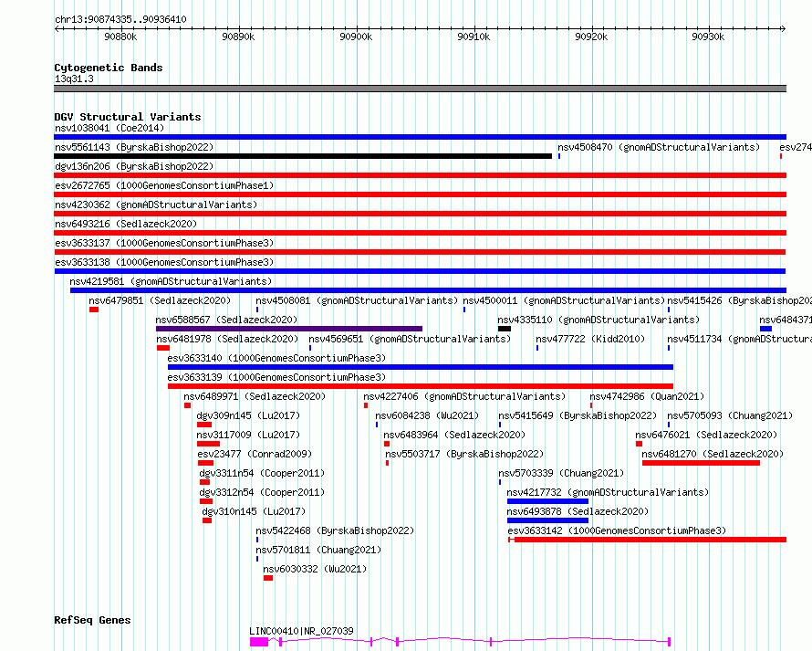Image resolution: width=812 pixels, height=651 pixels.
Task: Click the blue esv3633140 variant bar
Action: pos(421,367)
